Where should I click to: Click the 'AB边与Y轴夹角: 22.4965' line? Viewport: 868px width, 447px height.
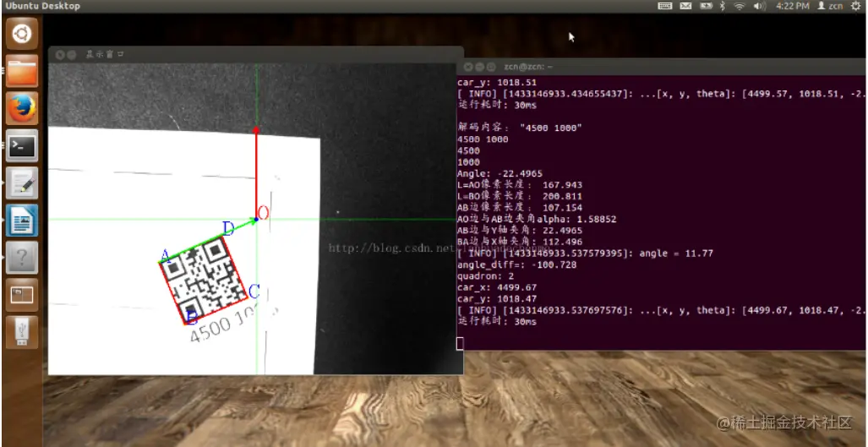[520, 231]
